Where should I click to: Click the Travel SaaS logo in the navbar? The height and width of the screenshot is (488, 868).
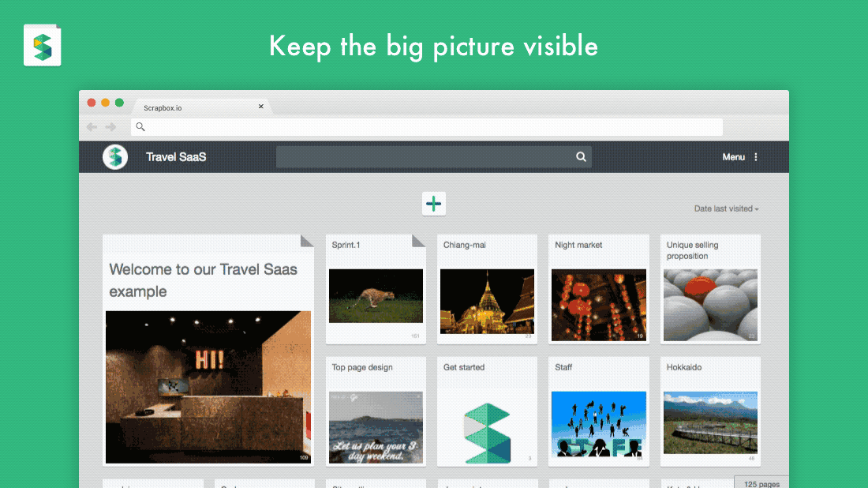click(x=115, y=156)
